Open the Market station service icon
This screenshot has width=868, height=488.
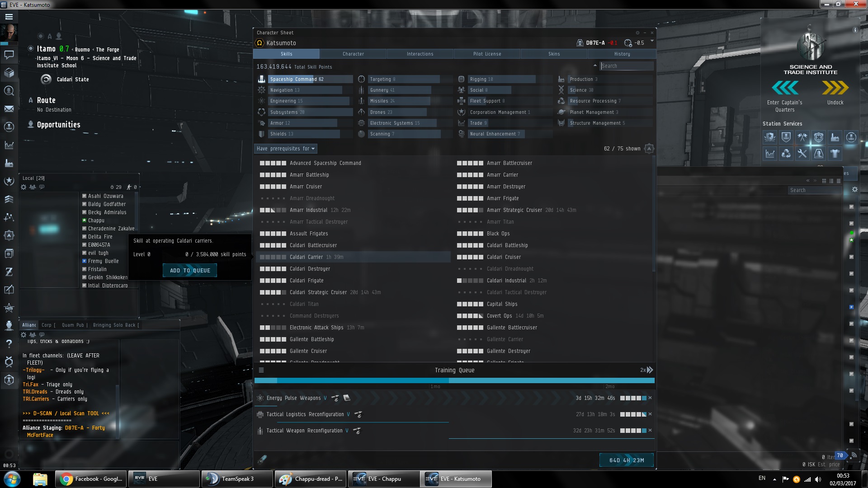(x=770, y=154)
